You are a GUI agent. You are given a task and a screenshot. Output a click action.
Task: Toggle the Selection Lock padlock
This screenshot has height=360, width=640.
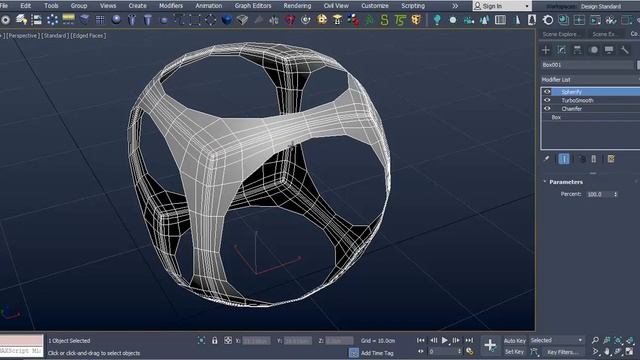(x=214, y=340)
